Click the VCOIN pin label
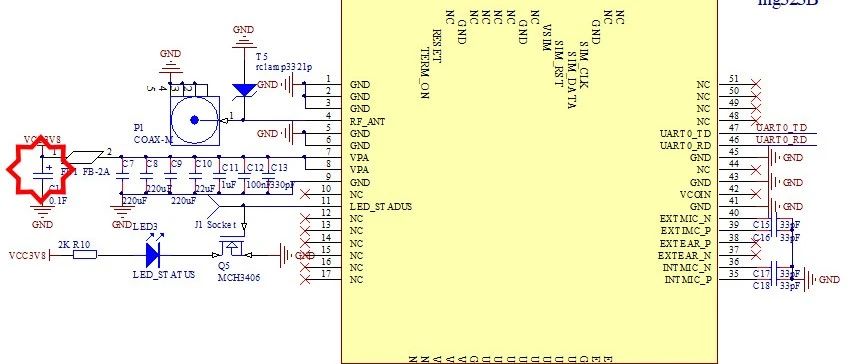Viewport: 854px width, 364px height. 695,194
